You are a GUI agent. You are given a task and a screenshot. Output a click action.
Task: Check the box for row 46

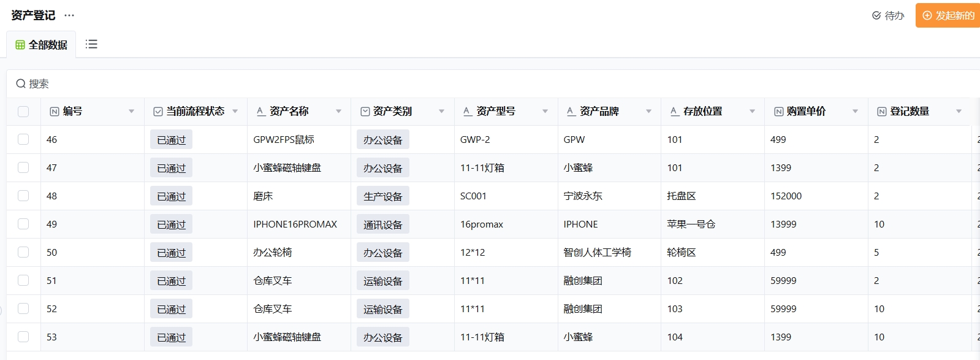coord(23,139)
